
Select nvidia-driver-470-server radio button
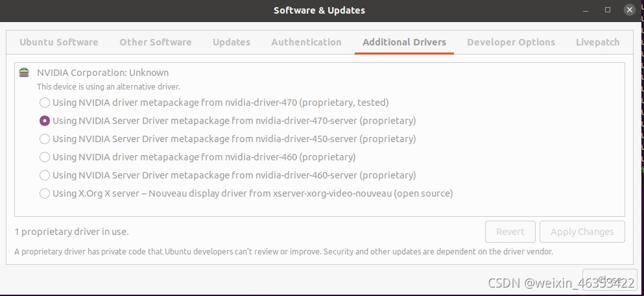click(44, 121)
